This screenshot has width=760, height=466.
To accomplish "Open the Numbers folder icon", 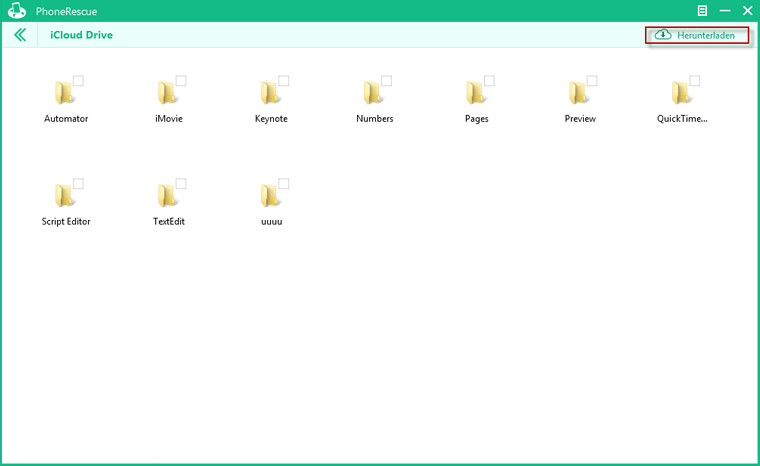I will tap(373, 93).
